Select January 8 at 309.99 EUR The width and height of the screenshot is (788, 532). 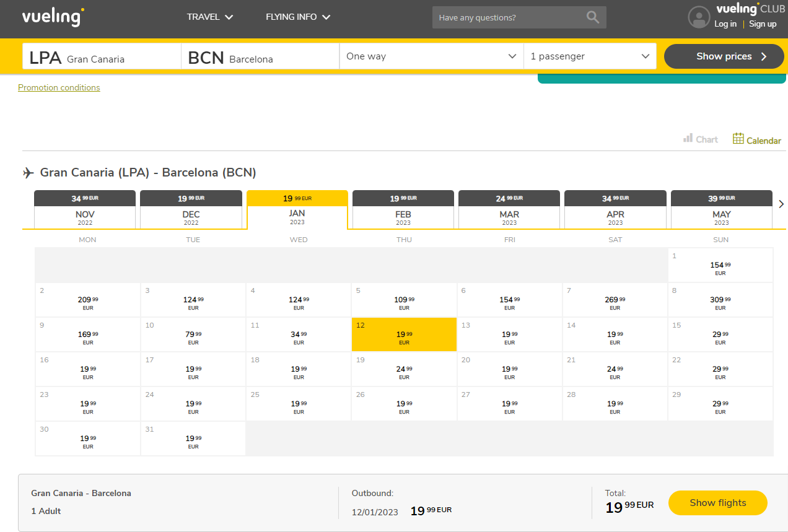point(720,300)
